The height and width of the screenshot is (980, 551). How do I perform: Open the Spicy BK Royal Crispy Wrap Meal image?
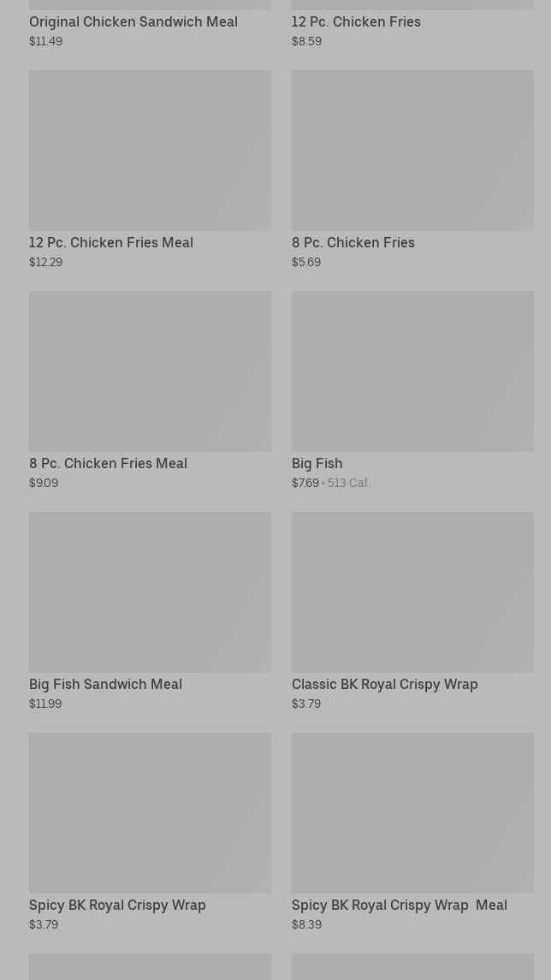click(412, 813)
